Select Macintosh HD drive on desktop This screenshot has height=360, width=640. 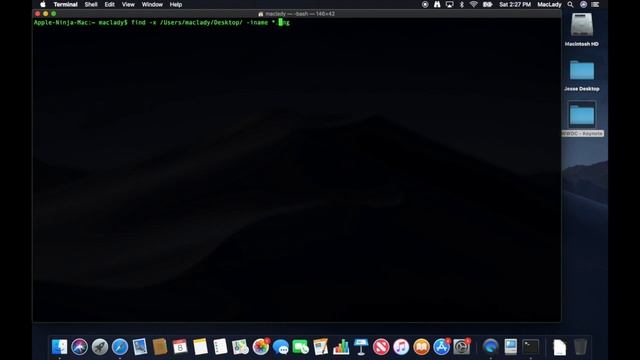click(582, 30)
